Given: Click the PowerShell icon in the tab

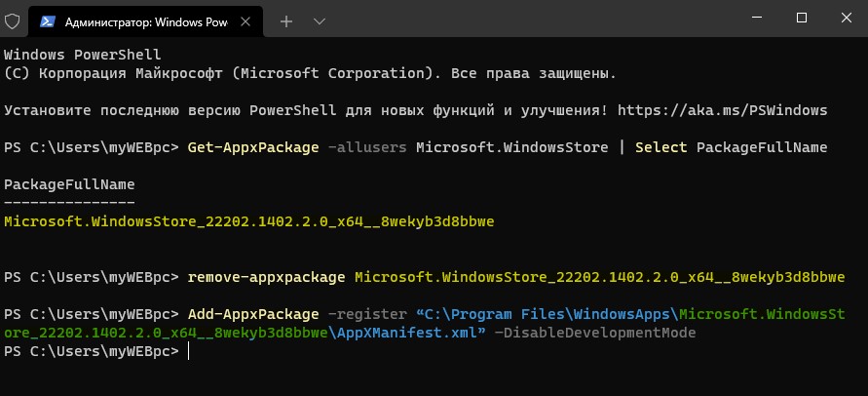Looking at the screenshot, I should [x=48, y=21].
